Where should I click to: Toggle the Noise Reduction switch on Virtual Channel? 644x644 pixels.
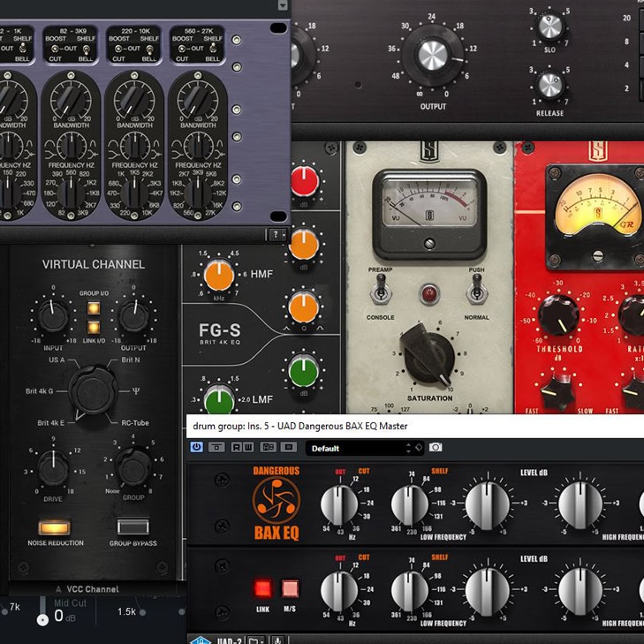pyautogui.click(x=55, y=527)
